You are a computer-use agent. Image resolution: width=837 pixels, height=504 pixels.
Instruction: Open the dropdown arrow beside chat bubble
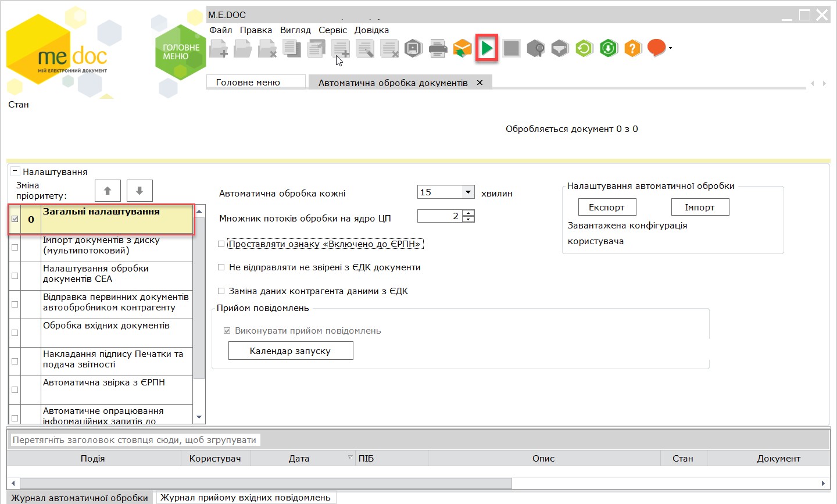(670, 48)
